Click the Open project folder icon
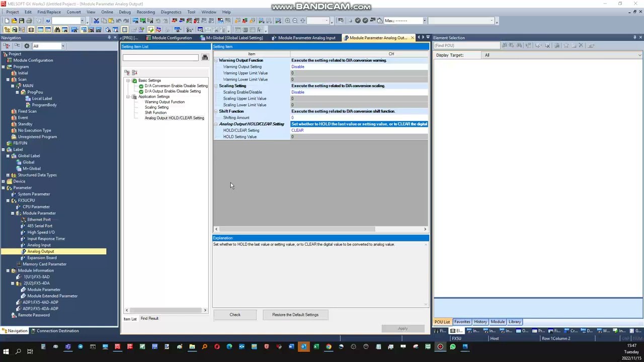The image size is (644, 362). [14, 21]
